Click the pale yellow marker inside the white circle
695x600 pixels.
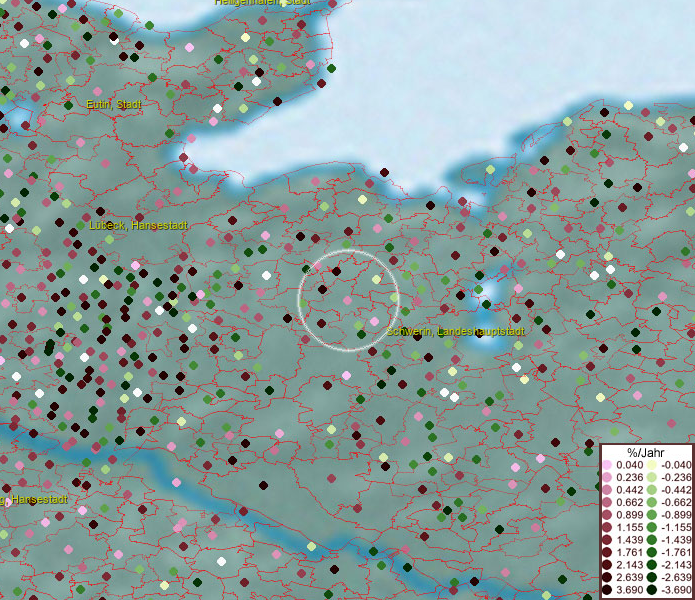click(376, 280)
